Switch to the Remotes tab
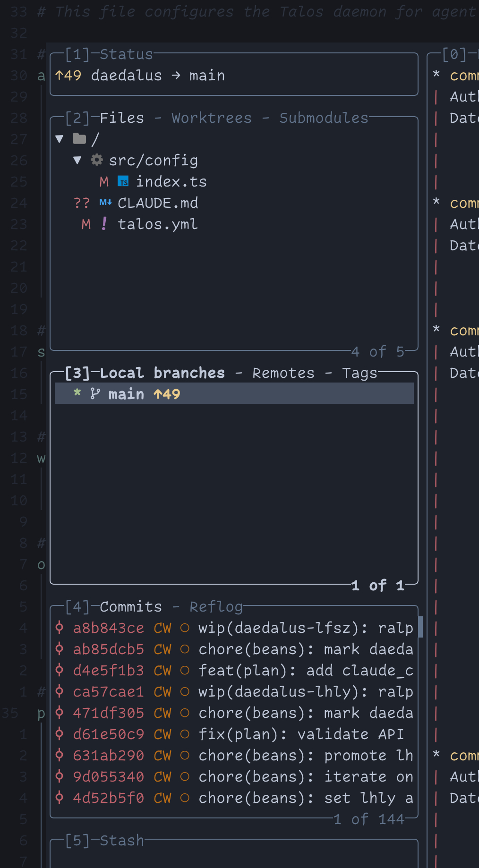This screenshot has height=868, width=479. point(283,373)
